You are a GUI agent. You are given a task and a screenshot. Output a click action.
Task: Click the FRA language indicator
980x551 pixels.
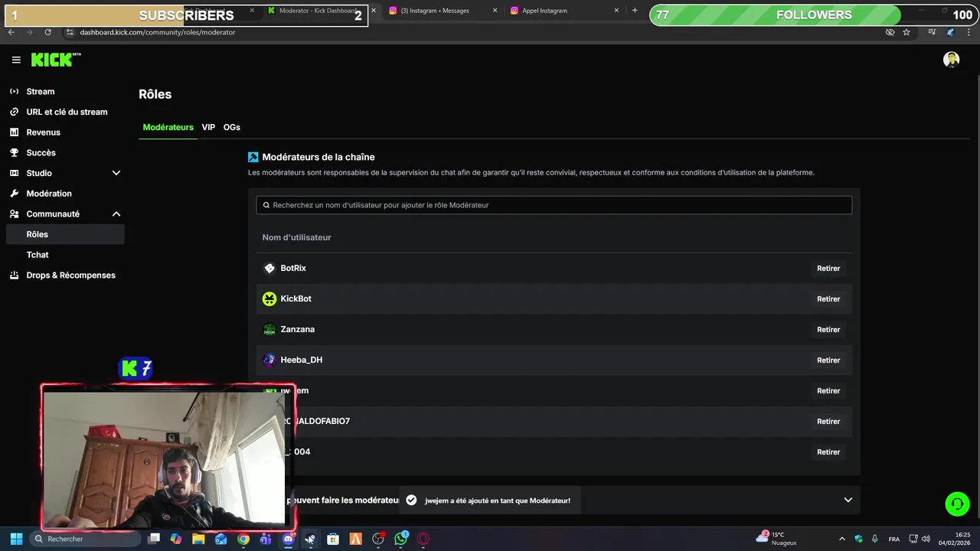(x=894, y=539)
